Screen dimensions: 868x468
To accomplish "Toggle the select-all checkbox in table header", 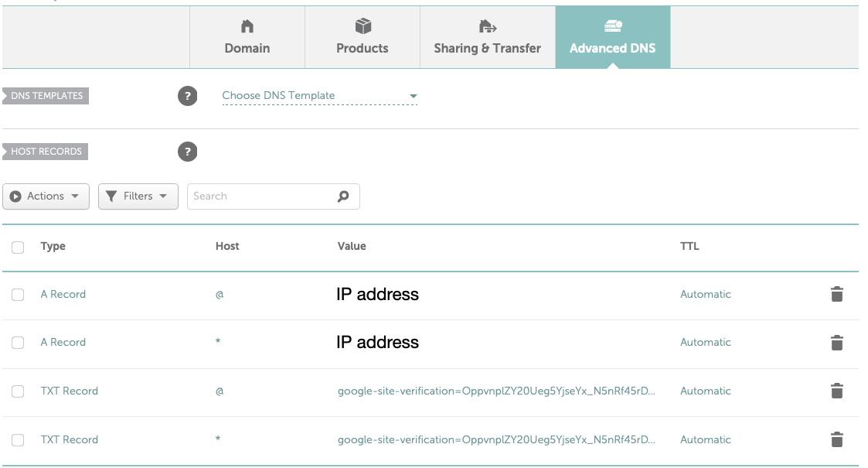I will [18, 248].
